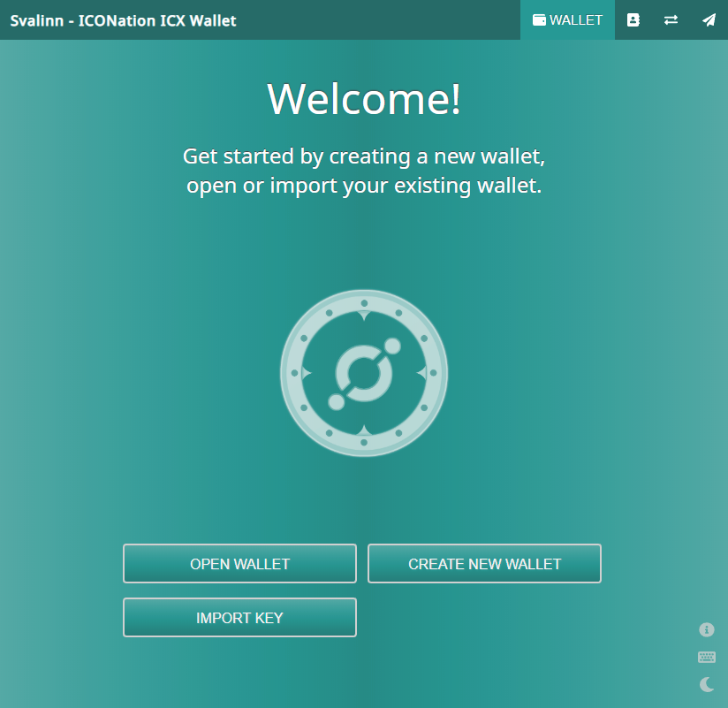The height and width of the screenshot is (708, 728).
Task: Open the send paper-plane icon tab
Action: 709,20
